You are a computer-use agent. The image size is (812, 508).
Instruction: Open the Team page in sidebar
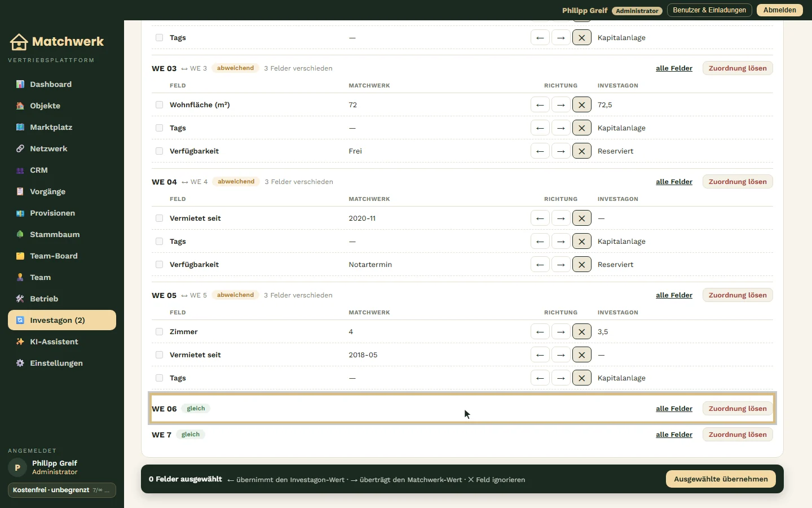click(62, 277)
